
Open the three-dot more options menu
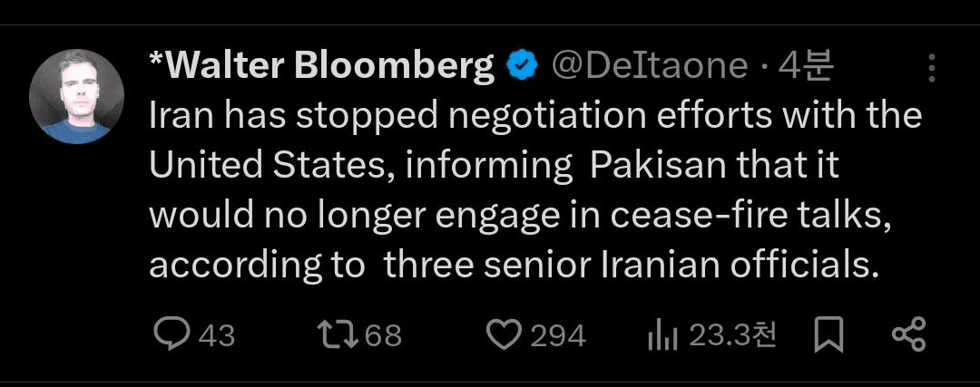coord(932,68)
